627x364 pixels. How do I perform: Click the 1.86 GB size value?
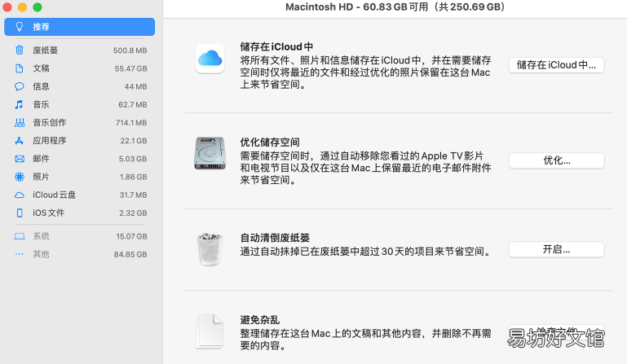click(133, 177)
